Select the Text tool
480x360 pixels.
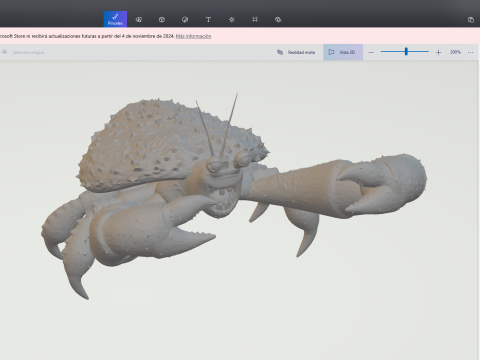click(208, 20)
